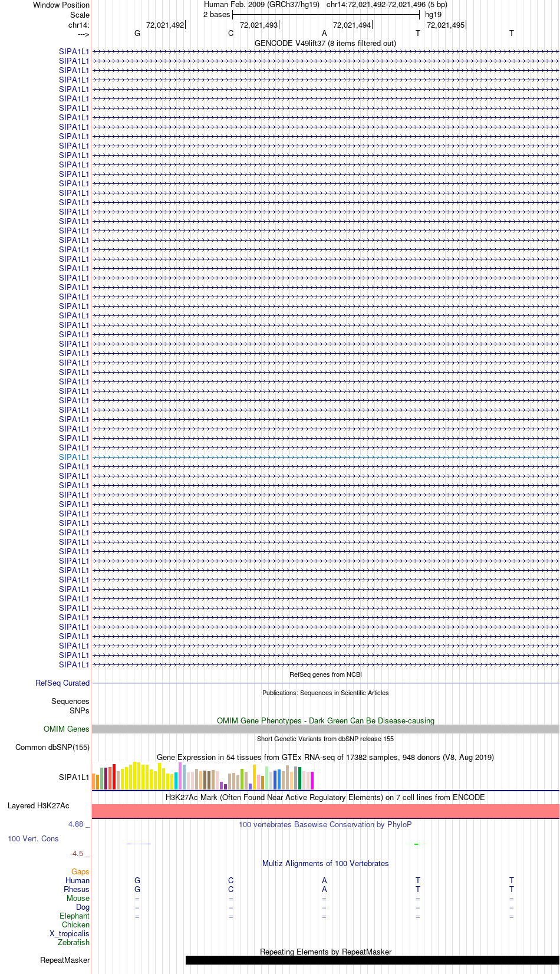Click the X_tropicalis alignment row label
560x974 pixels.
tap(70, 933)
